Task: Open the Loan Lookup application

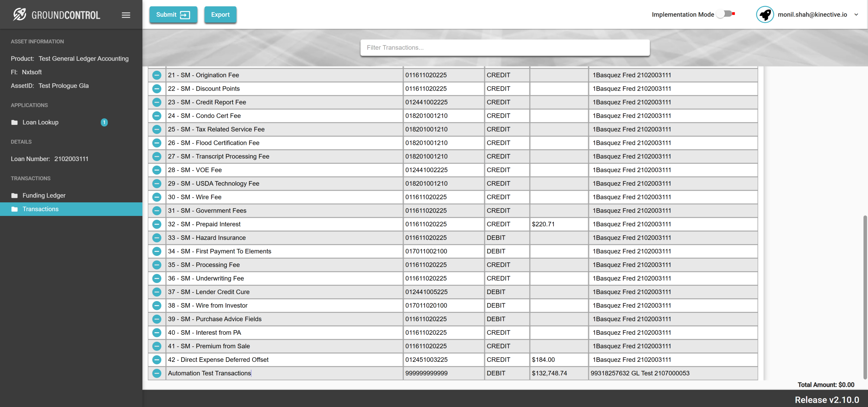Action: coord(40,122)
